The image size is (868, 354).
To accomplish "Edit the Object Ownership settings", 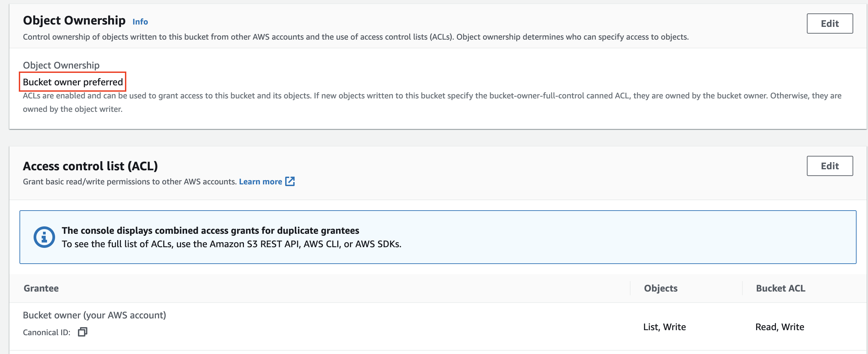I will click(x=829, y=24).
